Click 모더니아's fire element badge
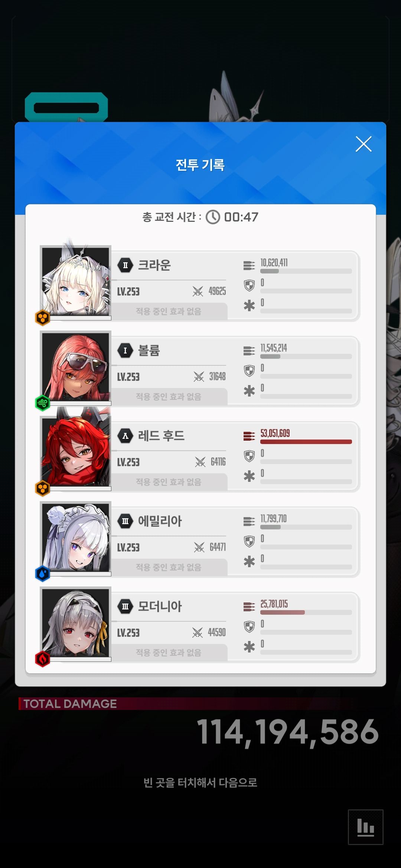 pos(43,659)
